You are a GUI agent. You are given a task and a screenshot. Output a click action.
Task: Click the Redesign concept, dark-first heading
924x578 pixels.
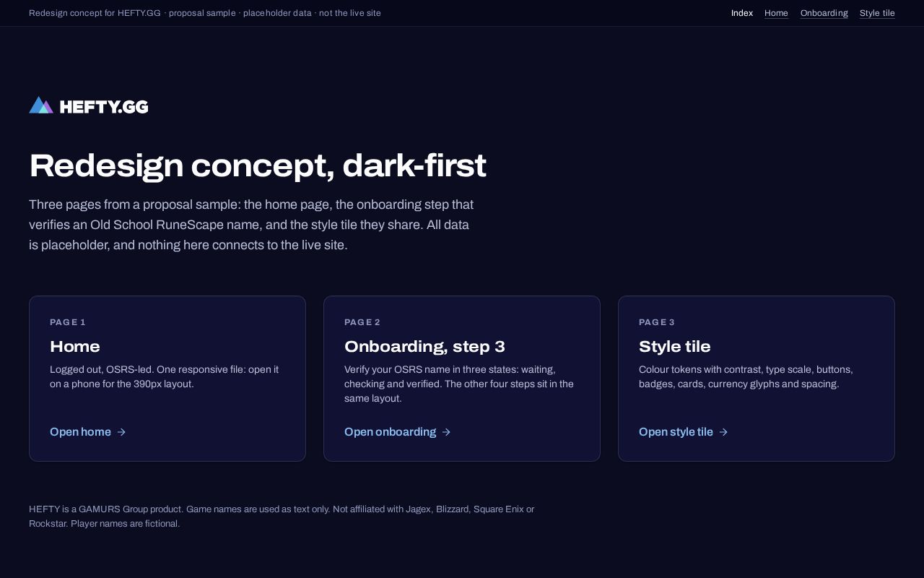pyautogui.click(x=258, y=165)
